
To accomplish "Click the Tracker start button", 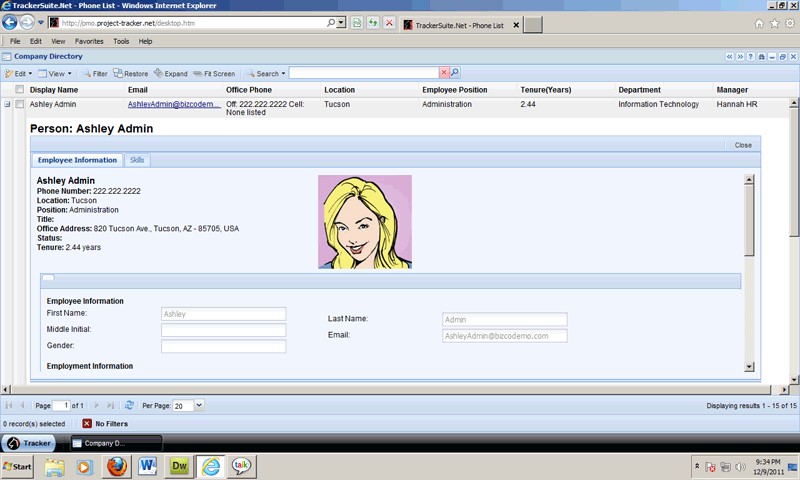I will click(29, 443).
